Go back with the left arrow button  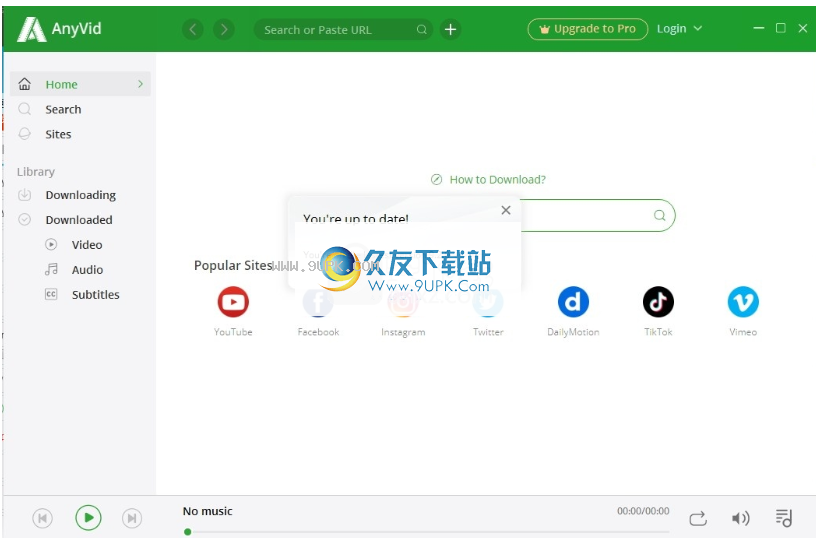tap(193, 29)
